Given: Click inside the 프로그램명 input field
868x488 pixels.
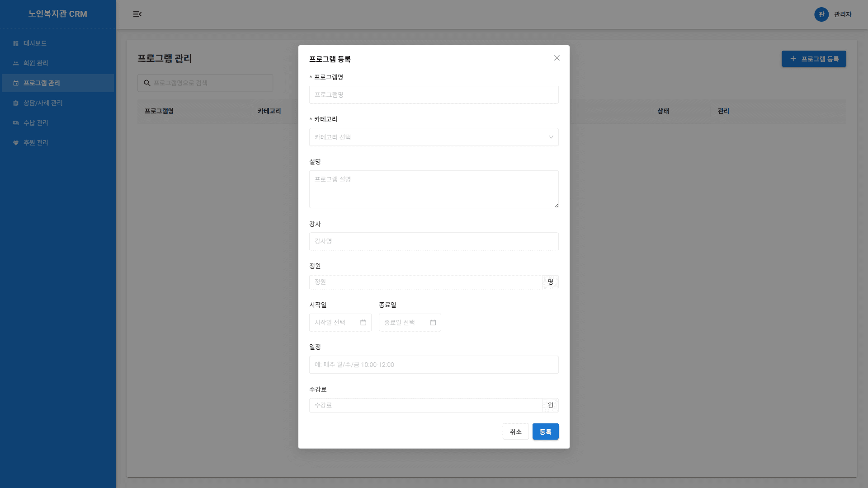Looking at the screenshot, I should coord(433,94).
